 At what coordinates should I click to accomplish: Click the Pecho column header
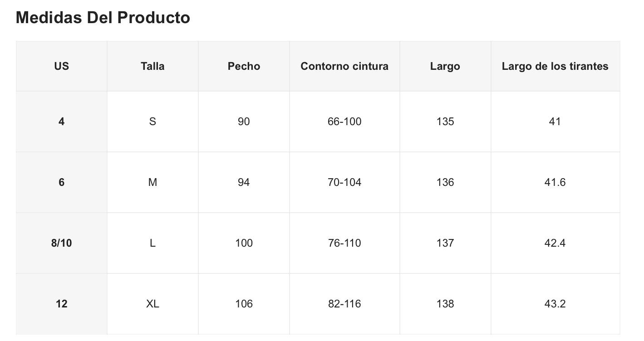pyautogui.click(x=244, y=66)
